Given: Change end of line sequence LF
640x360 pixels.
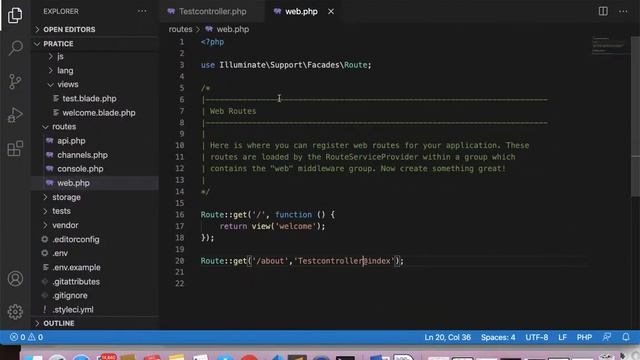Looking at the screenshot, I should 562,338.
